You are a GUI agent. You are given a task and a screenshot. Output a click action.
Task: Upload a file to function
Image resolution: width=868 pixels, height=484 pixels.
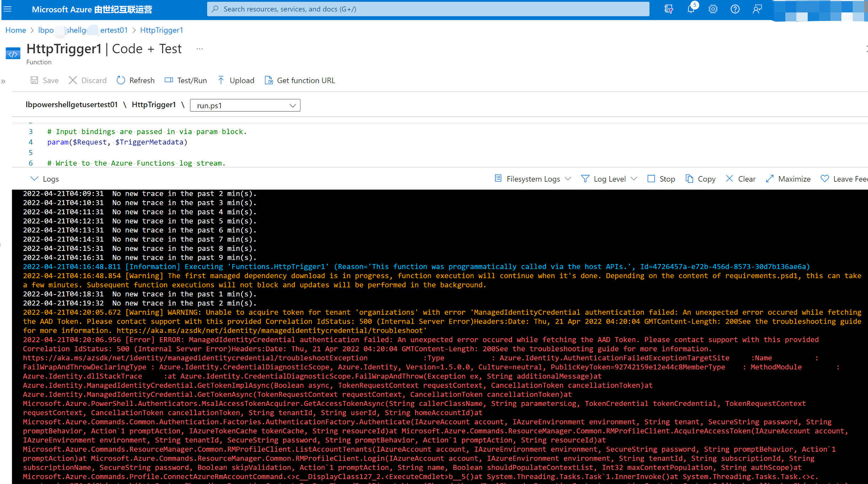pyautogui.click(x=236, y=81)
